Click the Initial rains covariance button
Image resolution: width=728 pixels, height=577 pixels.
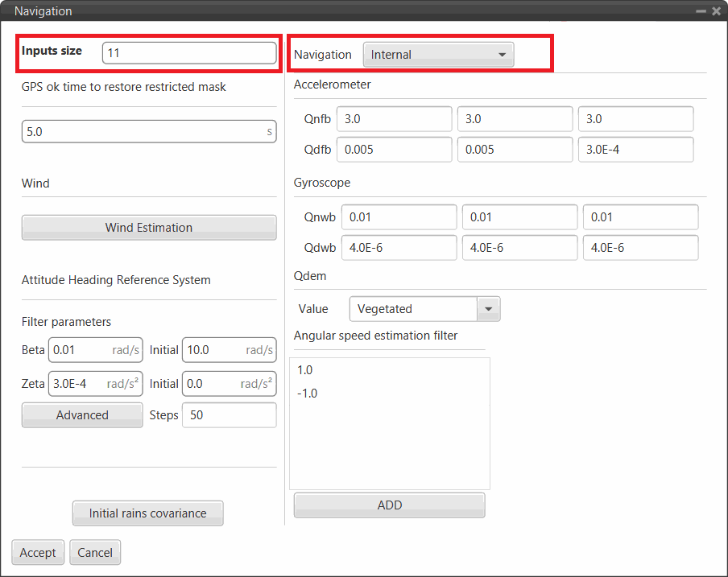[147, 513]
